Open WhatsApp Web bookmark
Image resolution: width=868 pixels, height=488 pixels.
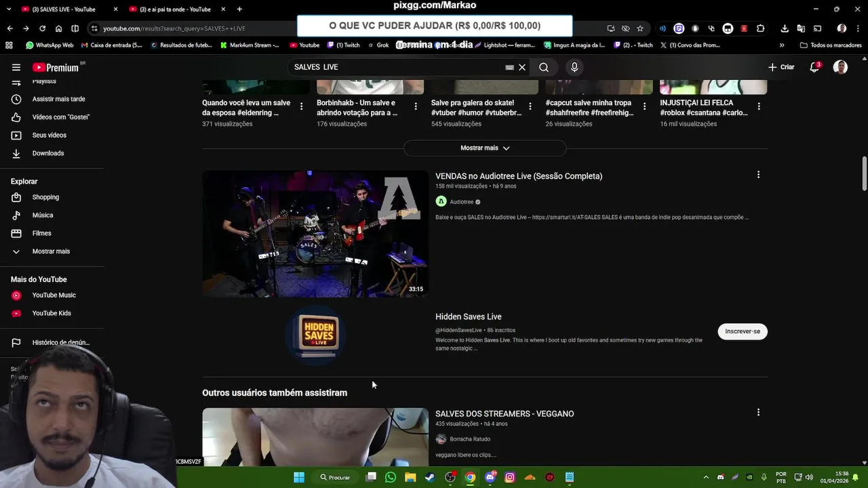pyautogui.click(x=50, y=45)
